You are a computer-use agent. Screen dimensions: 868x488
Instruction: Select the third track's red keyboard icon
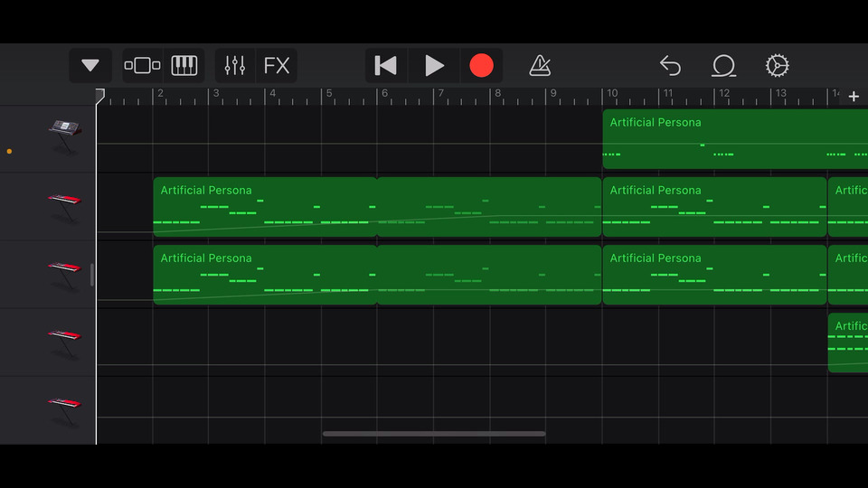(65, 275)
